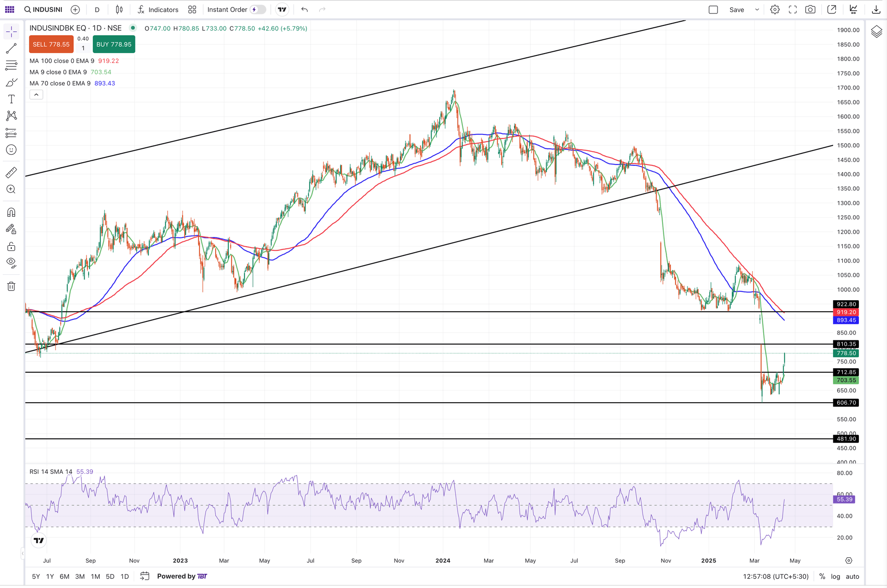Toggle magnet mode snapping

11,212
